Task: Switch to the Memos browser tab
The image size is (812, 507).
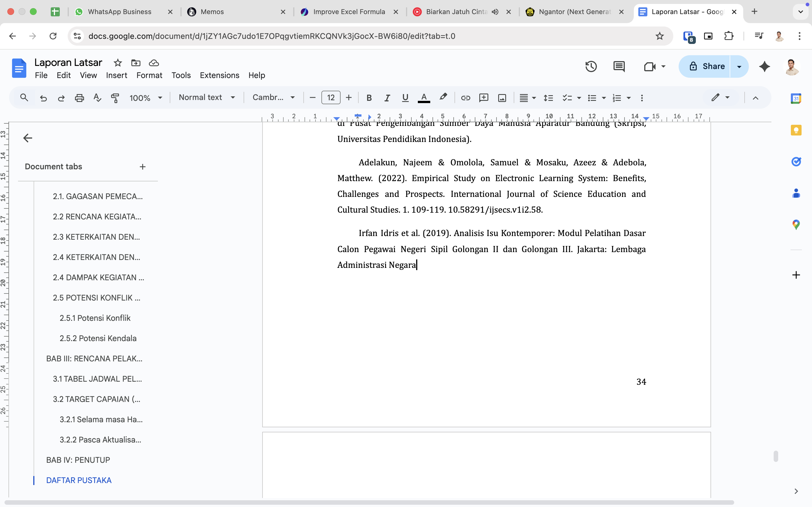Action: tap(212, 12)
